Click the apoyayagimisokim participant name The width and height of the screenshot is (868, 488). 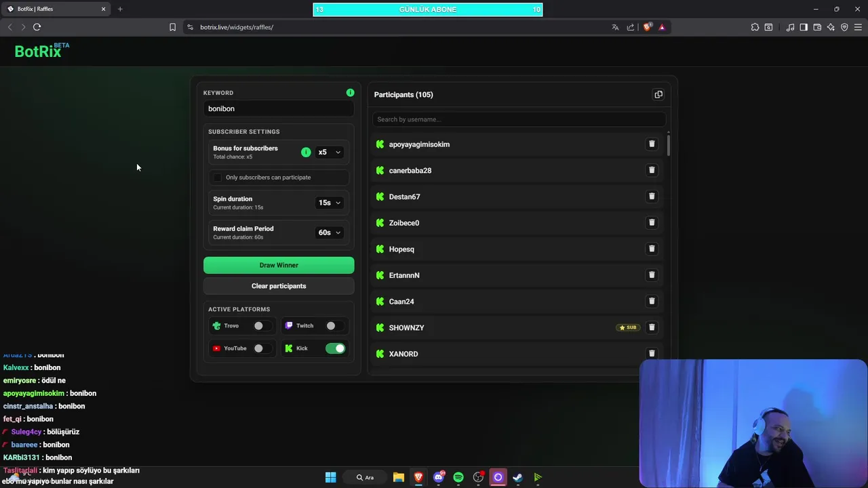(419, 144)
